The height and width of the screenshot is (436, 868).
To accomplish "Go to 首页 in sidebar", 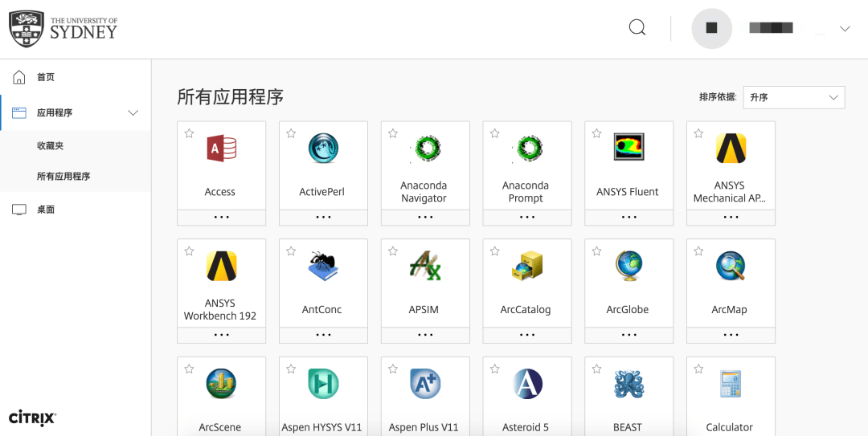I will coord(46,77).
